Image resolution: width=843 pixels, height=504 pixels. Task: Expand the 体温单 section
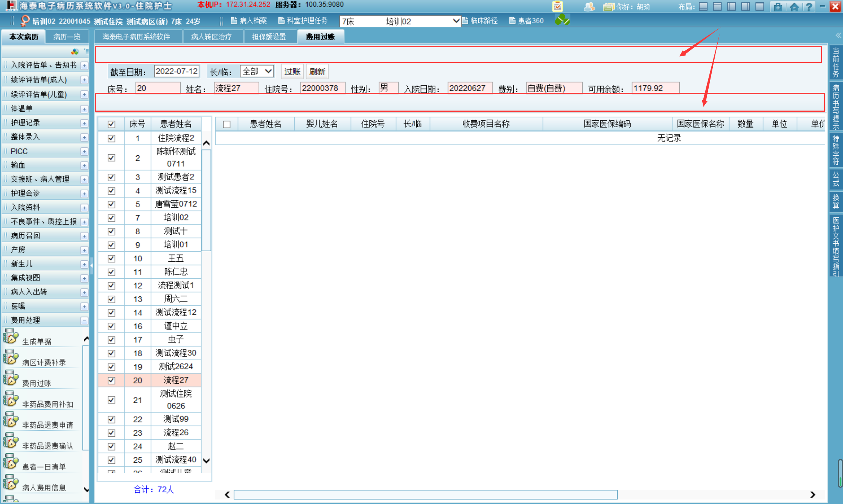[x=84, y=109]
